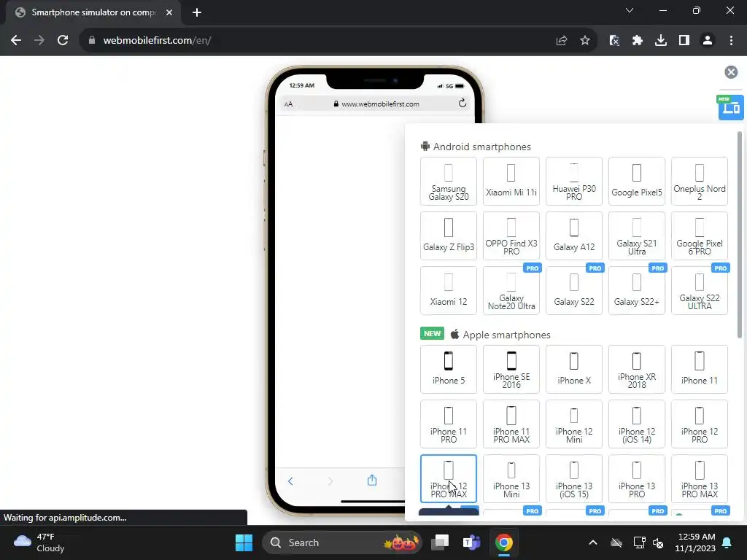
Task: Open a new Chrome tab
Action: pyautogui.click(x=197, y=12)
